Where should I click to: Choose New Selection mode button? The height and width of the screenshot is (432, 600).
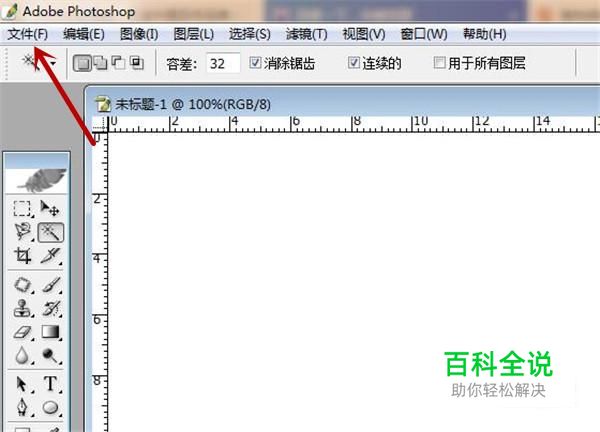pos(82,63)
